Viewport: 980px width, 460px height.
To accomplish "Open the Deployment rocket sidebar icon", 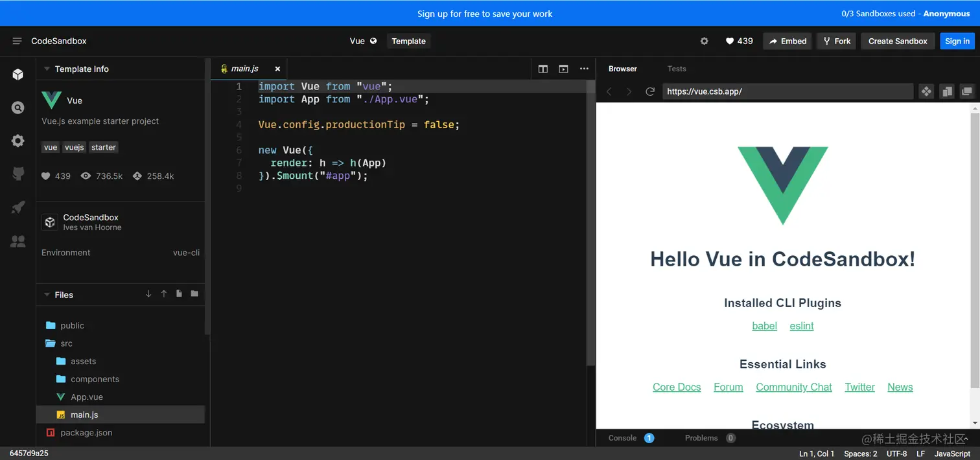I will pyautogui.click(x=18, y=207).
